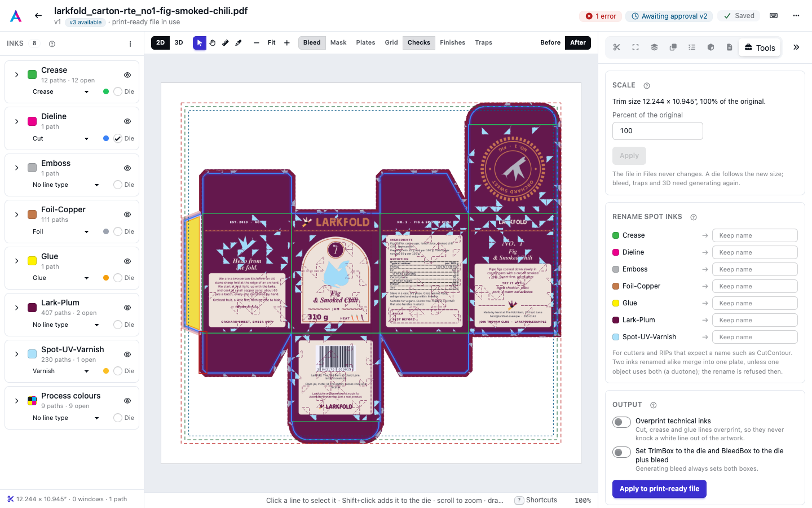The height and width of the screenshot is (508, 812).
Task: Activate the hand pan tool
Action: [213, 43]
